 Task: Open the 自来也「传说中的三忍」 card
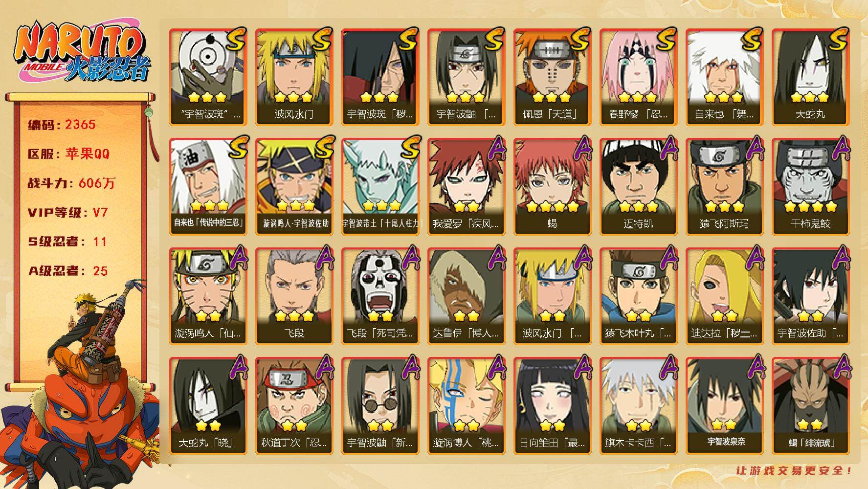(x=208, y=187)
